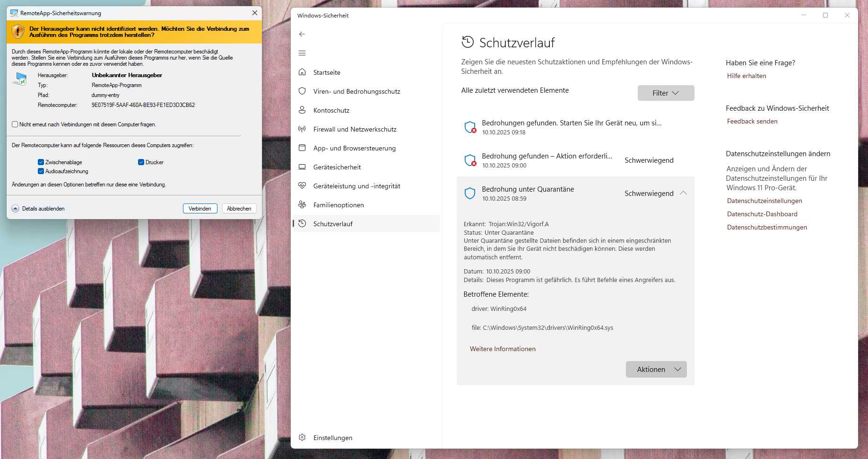Click the 'Status: Unter Quarantäne' text
Viewport: 868px width, 459px height.
point(499,232)
